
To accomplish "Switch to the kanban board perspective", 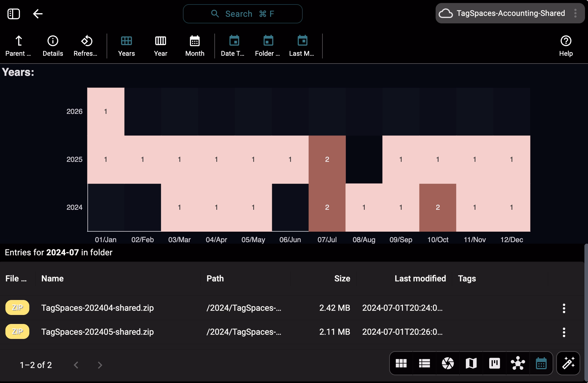I will pyautogui.click(x=494, y=363).
